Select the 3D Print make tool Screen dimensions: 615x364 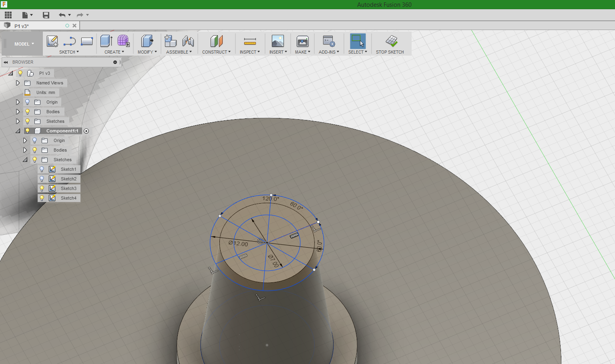(x=302, y=41)
